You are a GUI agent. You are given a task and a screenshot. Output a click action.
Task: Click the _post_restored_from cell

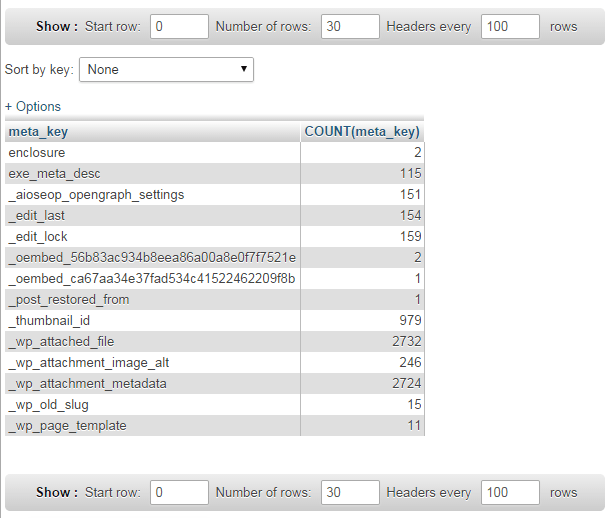(x=68, y=299)
